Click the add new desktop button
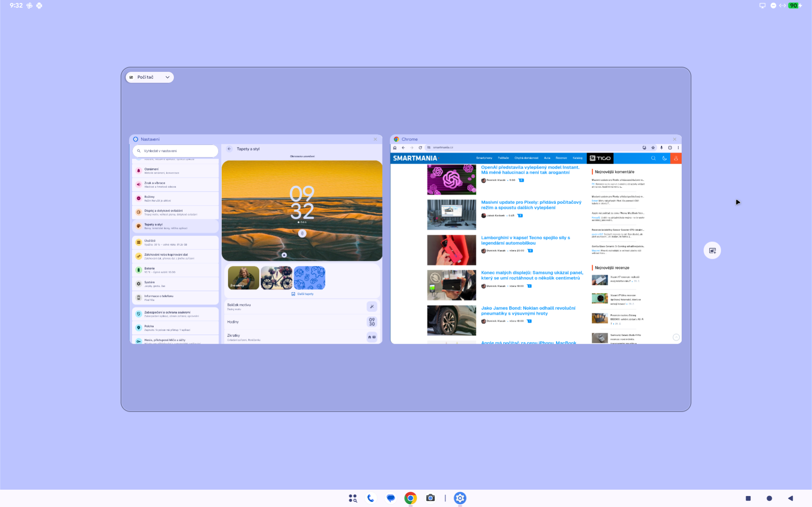Screen dimensions: 812x507 (x=712, y=251)
